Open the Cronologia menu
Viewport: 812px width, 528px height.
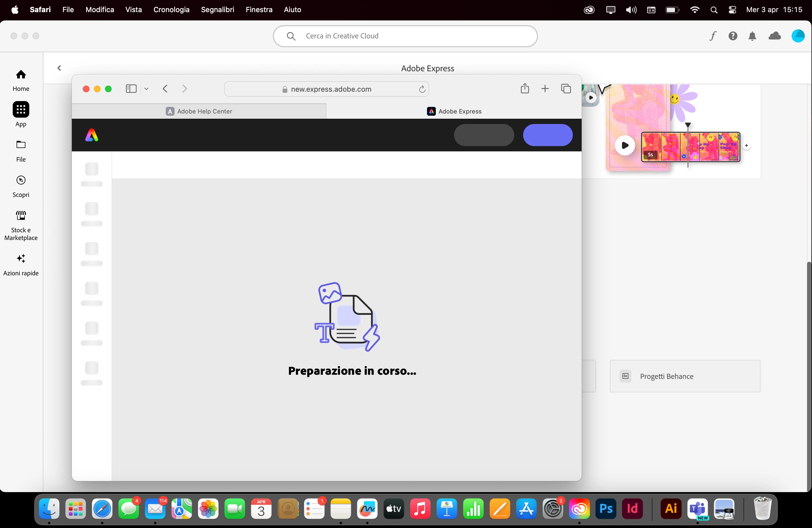[x=171, y=10]
